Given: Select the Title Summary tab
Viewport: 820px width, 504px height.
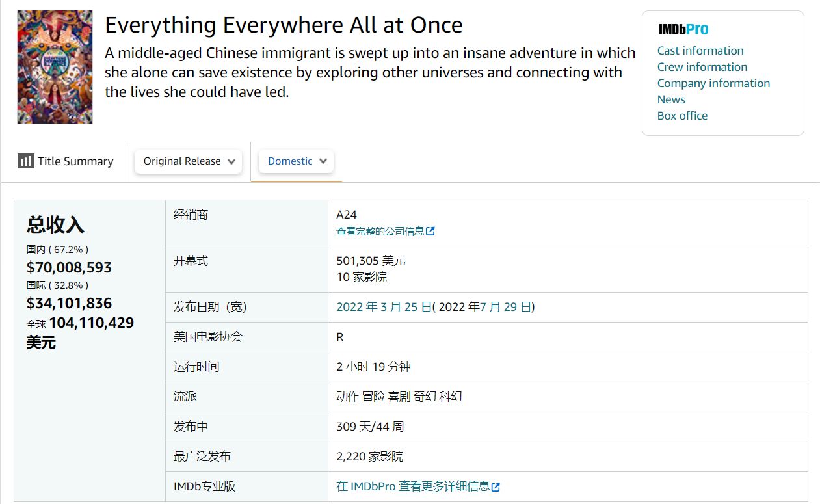Looking at the screenshot, I should coord(65,161).
